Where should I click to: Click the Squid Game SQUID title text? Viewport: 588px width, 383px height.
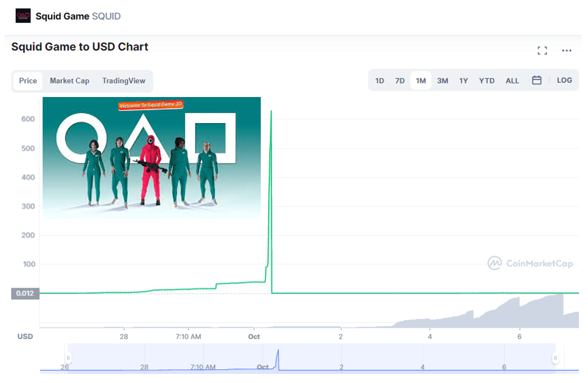(78, 16)
